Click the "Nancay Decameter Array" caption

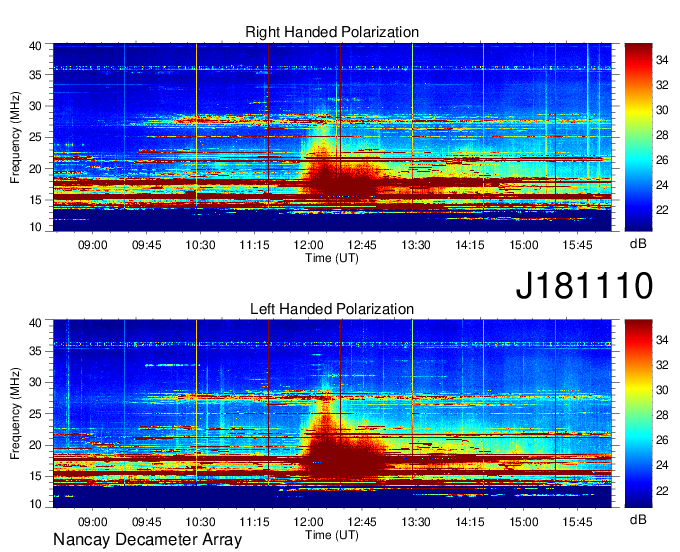click(147, 539)
